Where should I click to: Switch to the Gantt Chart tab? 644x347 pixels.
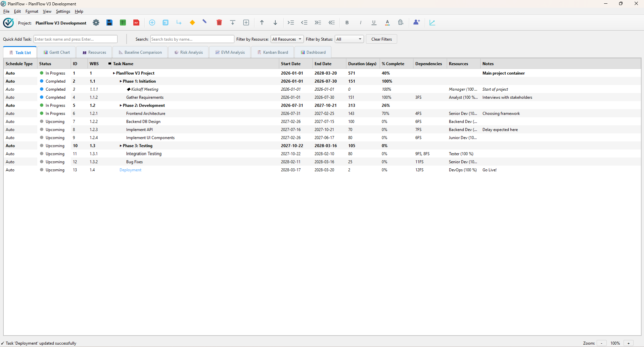[x=56, y=52]
